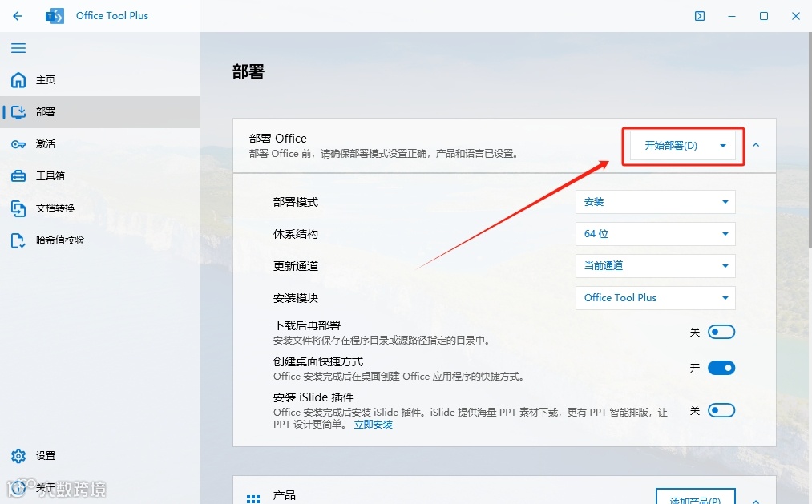Maximize the Office Tool Plus window
Screen dimensions: 812x504
click(x=764, y=16)
